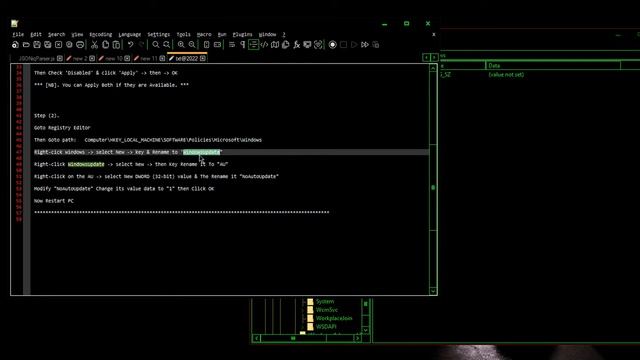
Task: Open the Document Map icon
Action: tap(275, 44)
